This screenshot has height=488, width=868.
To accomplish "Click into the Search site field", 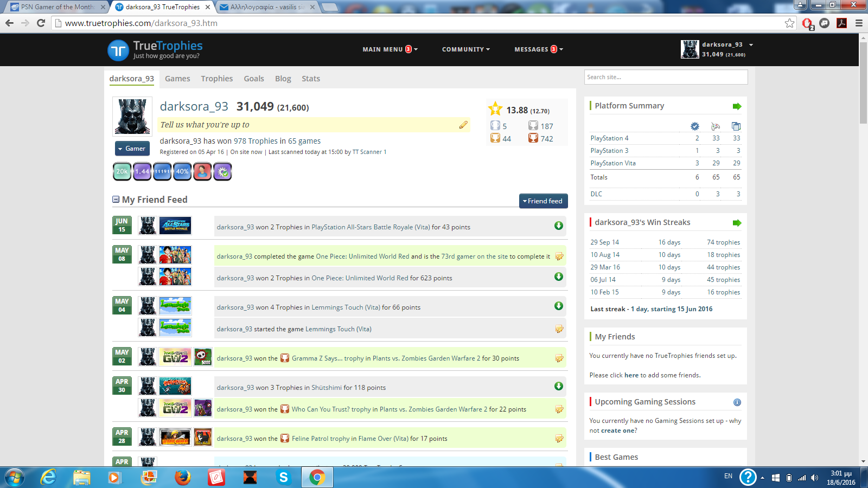I will [x=665, y=77].
